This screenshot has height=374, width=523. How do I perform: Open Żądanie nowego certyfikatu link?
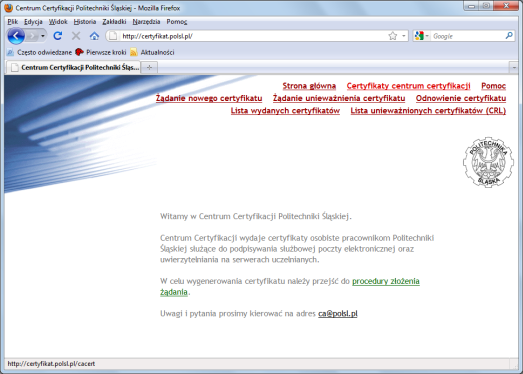209,98
